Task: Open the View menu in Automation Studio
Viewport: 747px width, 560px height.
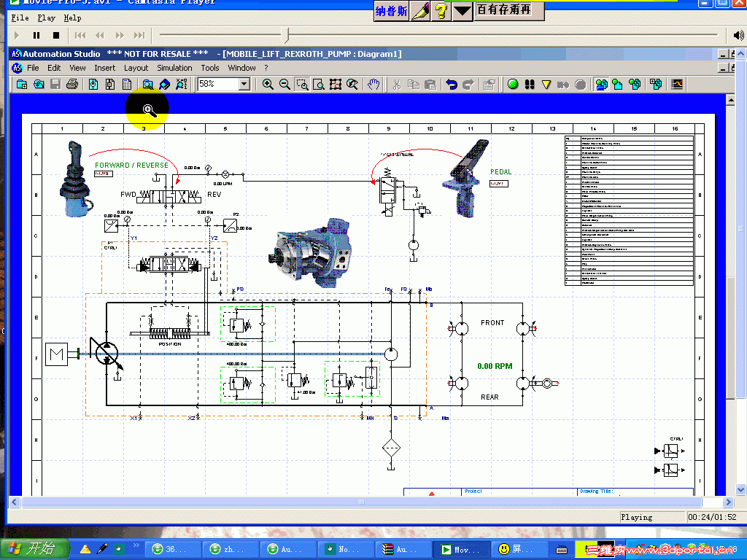Action: (77, 68)
